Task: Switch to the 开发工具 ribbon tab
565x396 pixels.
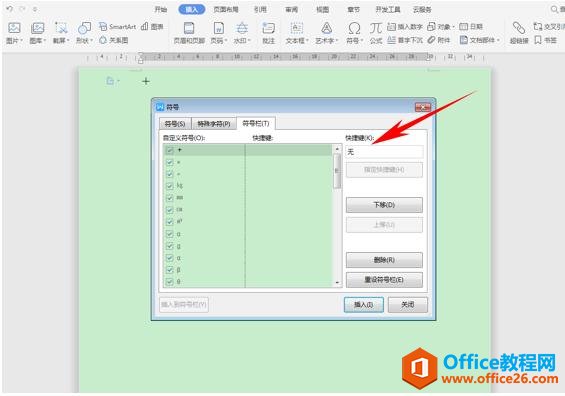Action: click(388, 9)
